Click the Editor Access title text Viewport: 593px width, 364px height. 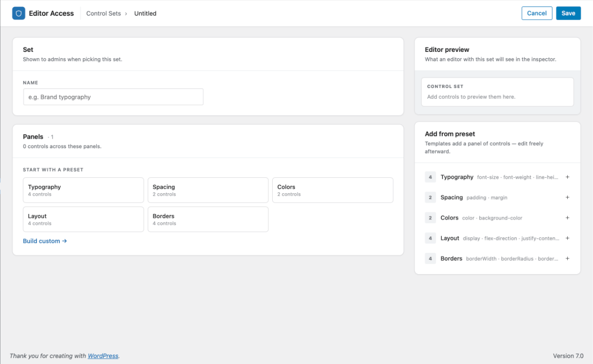click(x=51, y=13)
